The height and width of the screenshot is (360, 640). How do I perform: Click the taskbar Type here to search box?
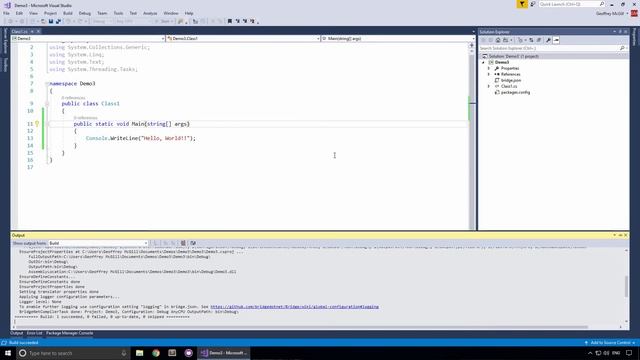tap(73, 353)
